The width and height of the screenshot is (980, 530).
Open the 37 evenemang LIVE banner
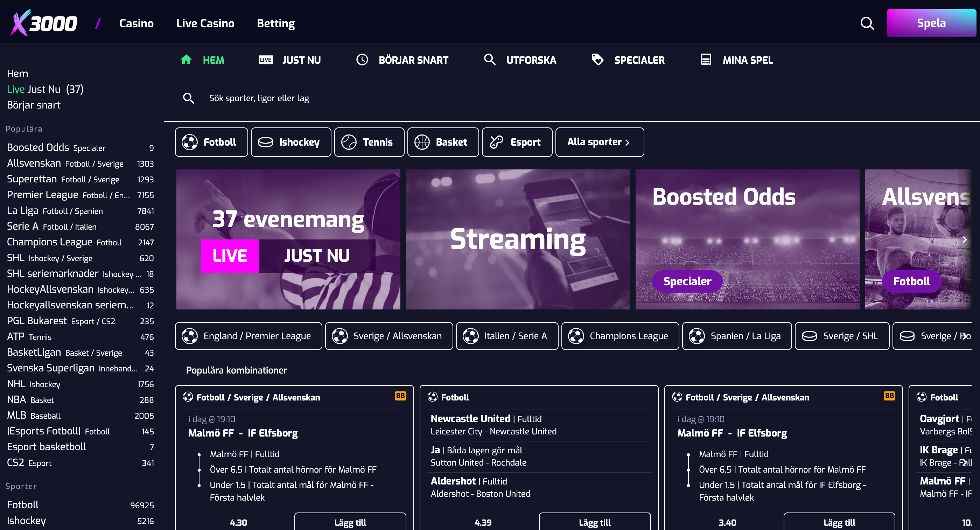click(x=288, y=239)
